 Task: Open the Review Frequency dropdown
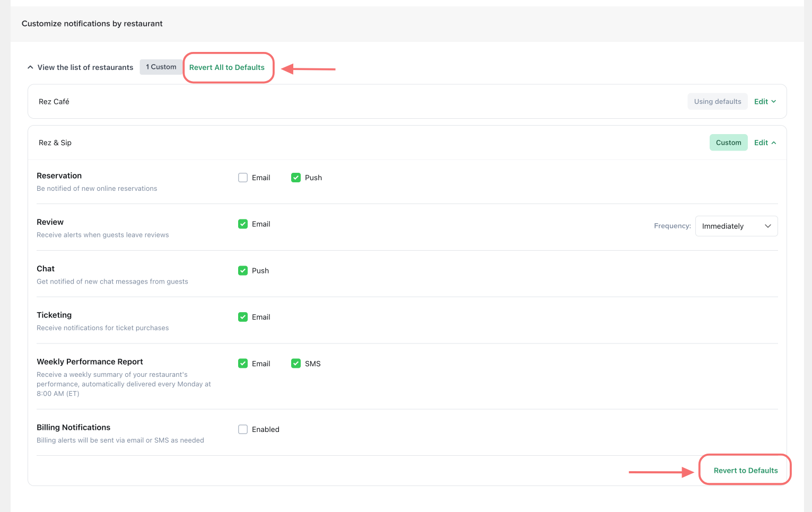point(736,226)
